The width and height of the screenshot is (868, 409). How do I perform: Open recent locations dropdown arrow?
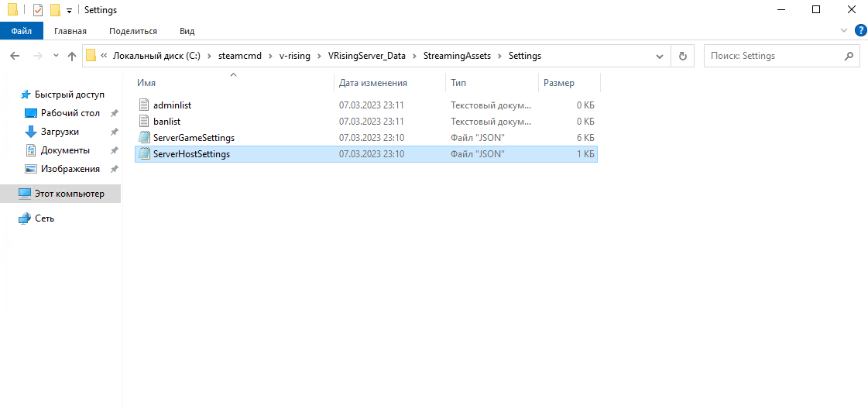click(x=56, y=56)
